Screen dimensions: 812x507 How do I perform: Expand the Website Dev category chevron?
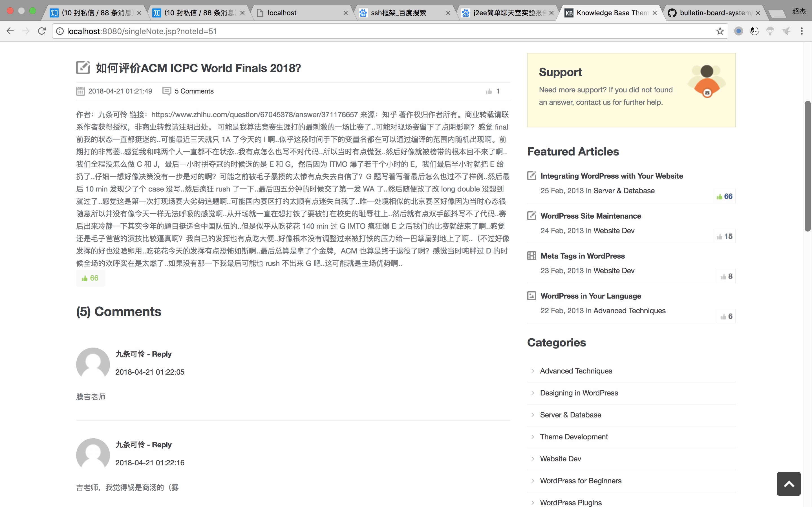point(533,459)
